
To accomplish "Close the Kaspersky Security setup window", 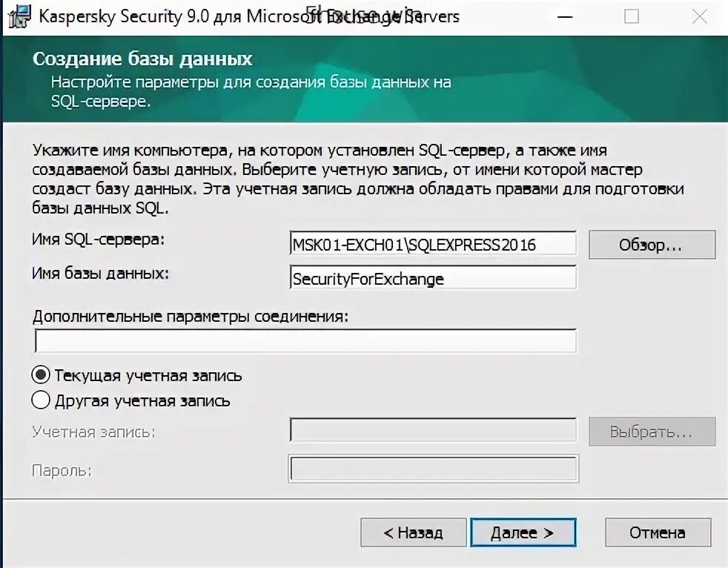I will [699, 16].
